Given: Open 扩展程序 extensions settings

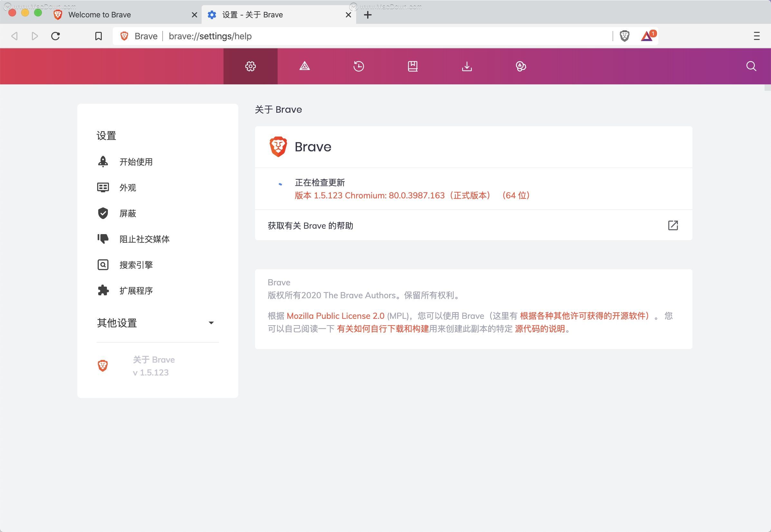Looking at the screenshot, I should pyautogui.click(x=136, y=291).
